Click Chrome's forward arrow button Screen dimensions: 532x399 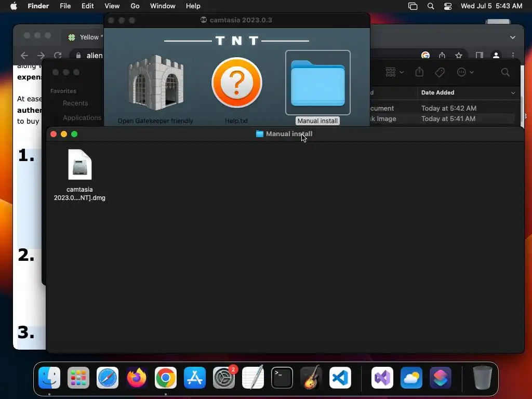click(x=41, y=55)
